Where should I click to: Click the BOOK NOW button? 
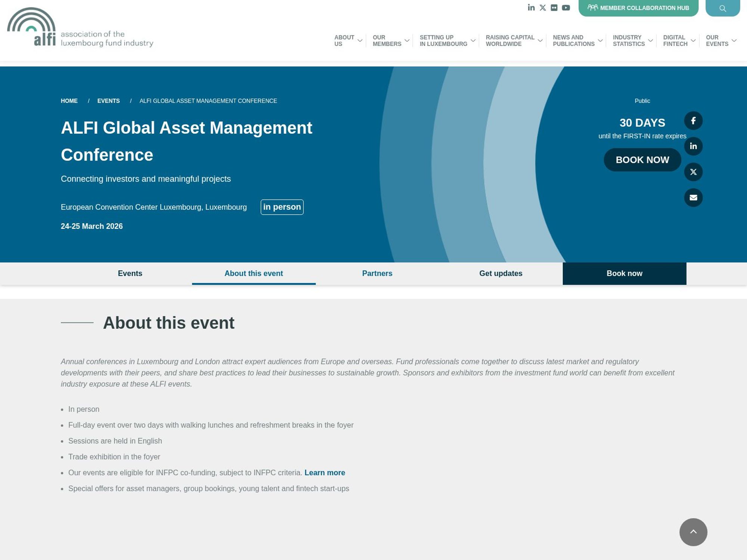[642, 160]
